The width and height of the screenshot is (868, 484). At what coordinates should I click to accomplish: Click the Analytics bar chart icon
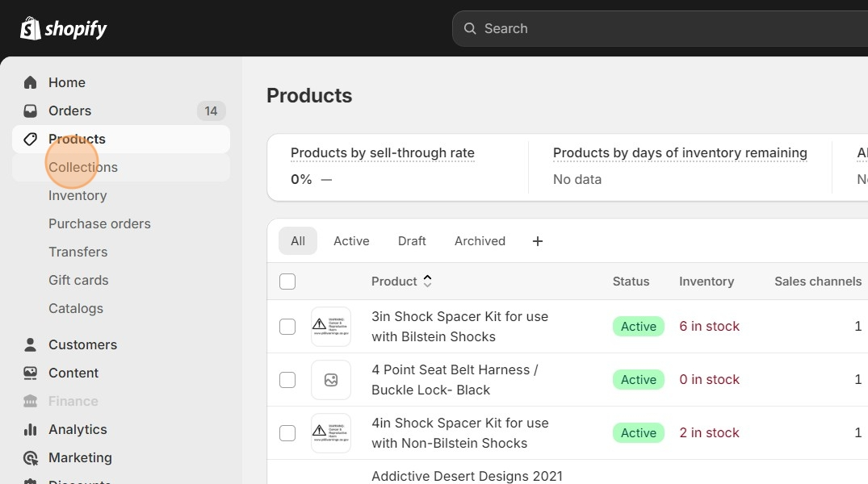pos(31,429)
